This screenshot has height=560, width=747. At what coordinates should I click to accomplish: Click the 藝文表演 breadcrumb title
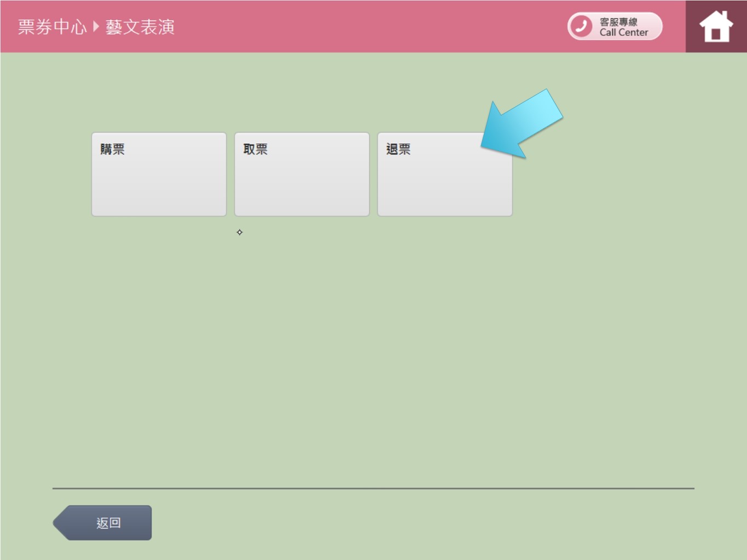pos(140,27)
